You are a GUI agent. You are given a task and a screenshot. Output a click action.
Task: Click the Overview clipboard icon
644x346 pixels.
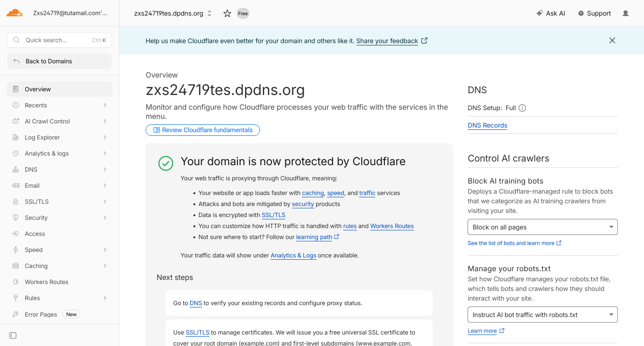tap(16, 89)
